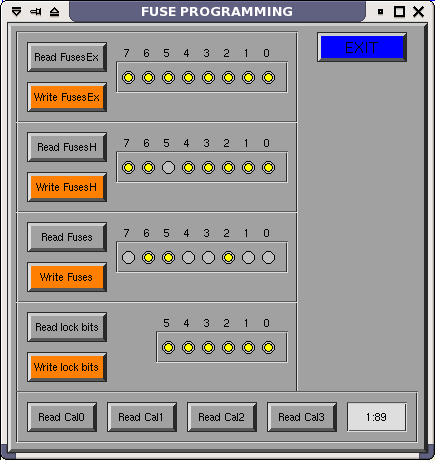
Task: Click the Read FusesEx button
Action: click(x=67, y=57)
